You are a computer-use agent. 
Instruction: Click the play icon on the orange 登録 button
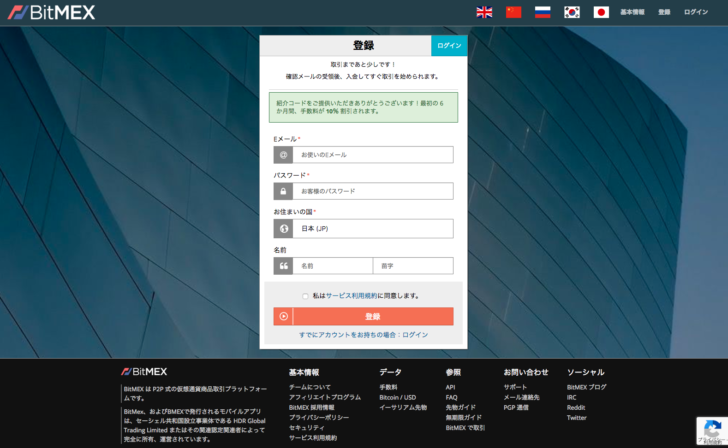coord(283,316)
